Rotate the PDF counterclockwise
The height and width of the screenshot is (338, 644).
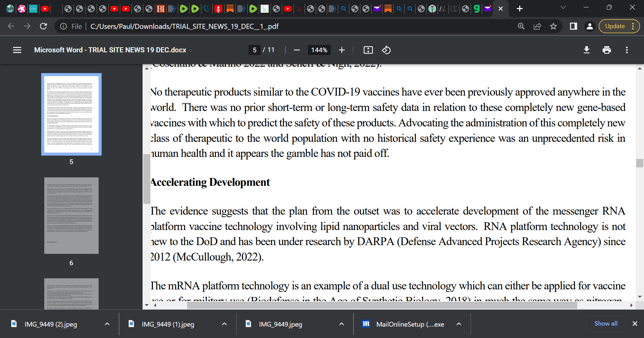click(386, 50)
